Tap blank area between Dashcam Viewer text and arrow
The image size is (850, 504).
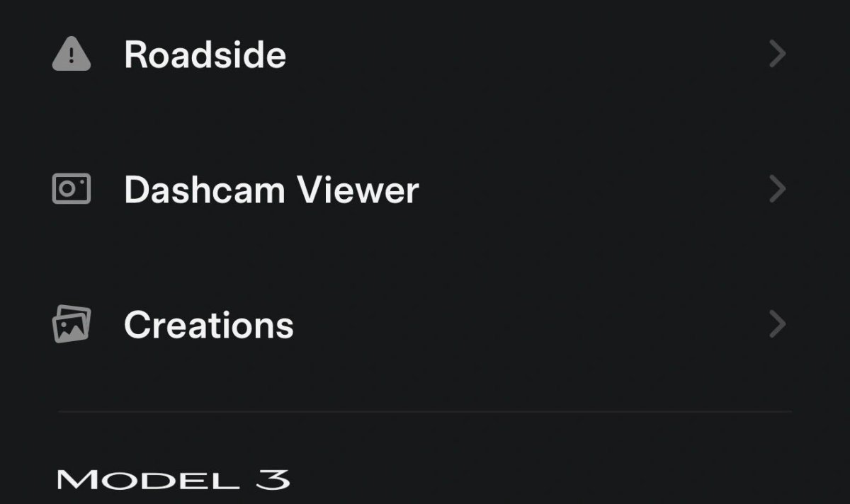pyautogui.click(x=595, y=189)
